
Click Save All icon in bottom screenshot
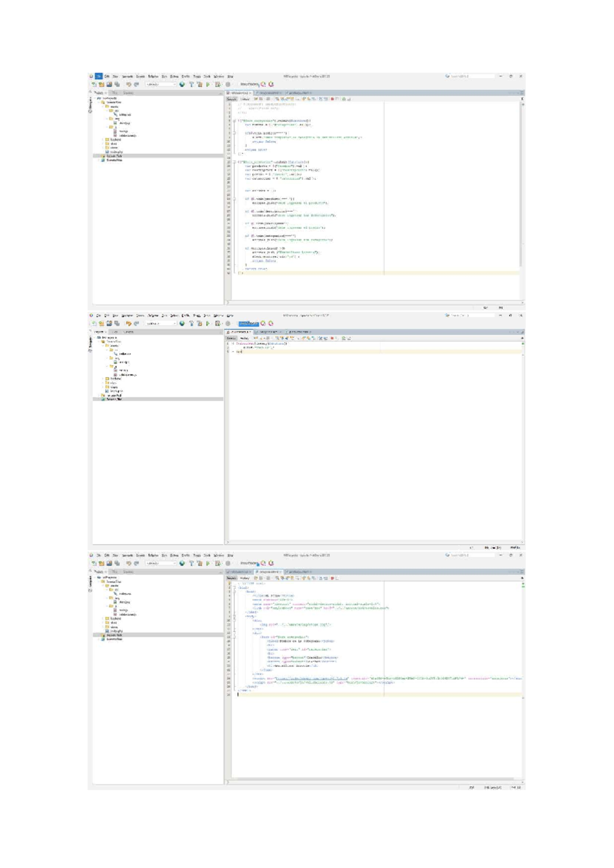(117, 563)
